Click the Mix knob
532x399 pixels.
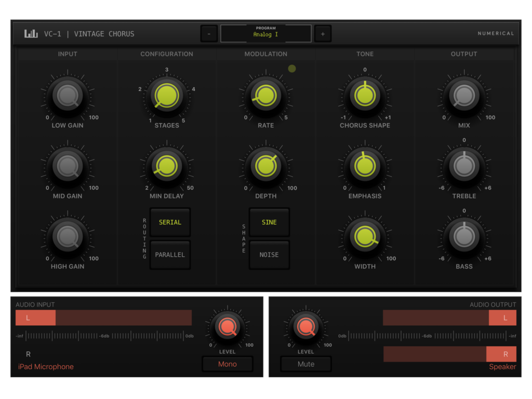point(464,96)
